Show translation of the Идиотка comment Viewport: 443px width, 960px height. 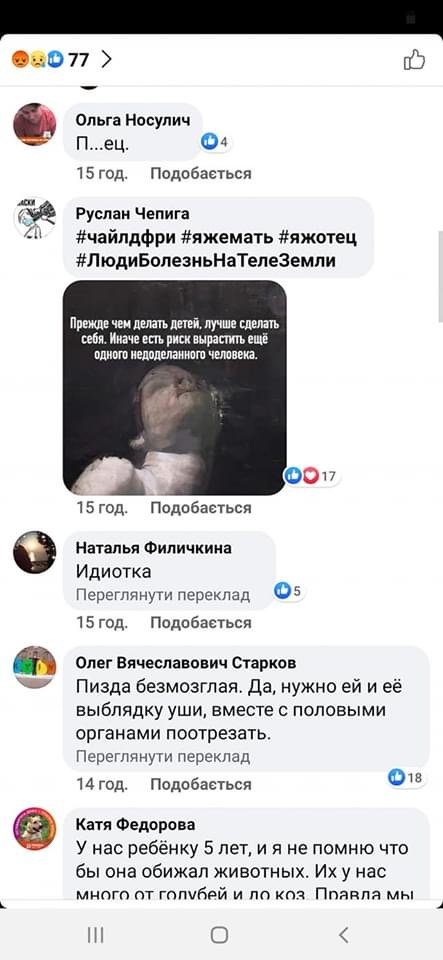(163, 594)
